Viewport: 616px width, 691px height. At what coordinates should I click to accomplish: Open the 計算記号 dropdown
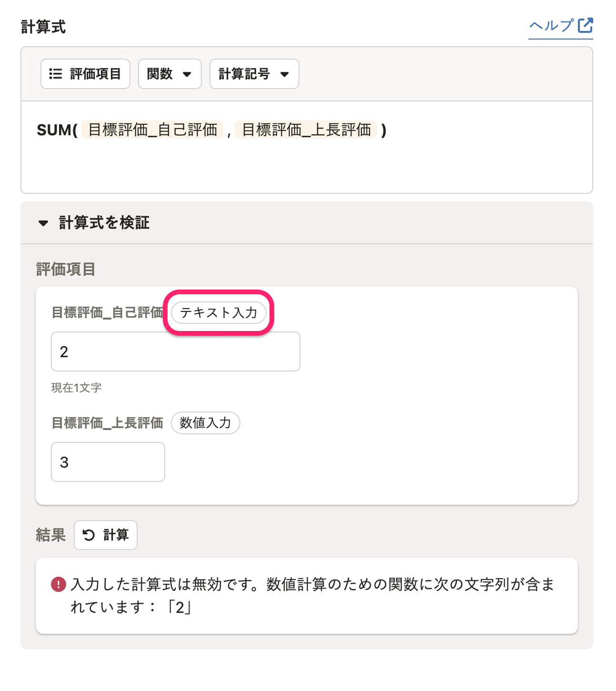(x=254, y=74)
